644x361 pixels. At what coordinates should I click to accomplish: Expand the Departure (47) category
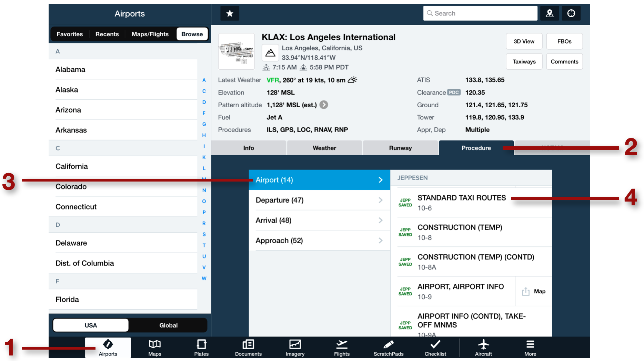(319, 200)
